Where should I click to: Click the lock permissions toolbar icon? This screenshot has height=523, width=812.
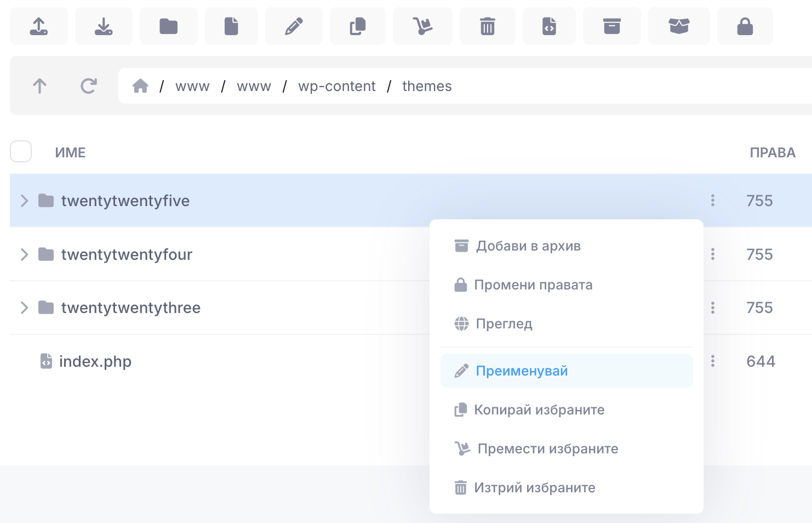pos(745,26)
